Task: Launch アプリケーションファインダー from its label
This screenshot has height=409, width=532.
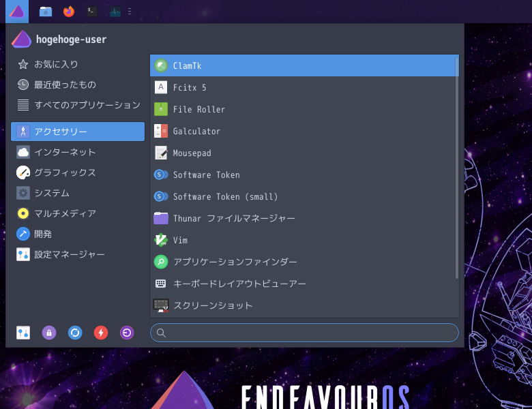Action: click(235, 262)
